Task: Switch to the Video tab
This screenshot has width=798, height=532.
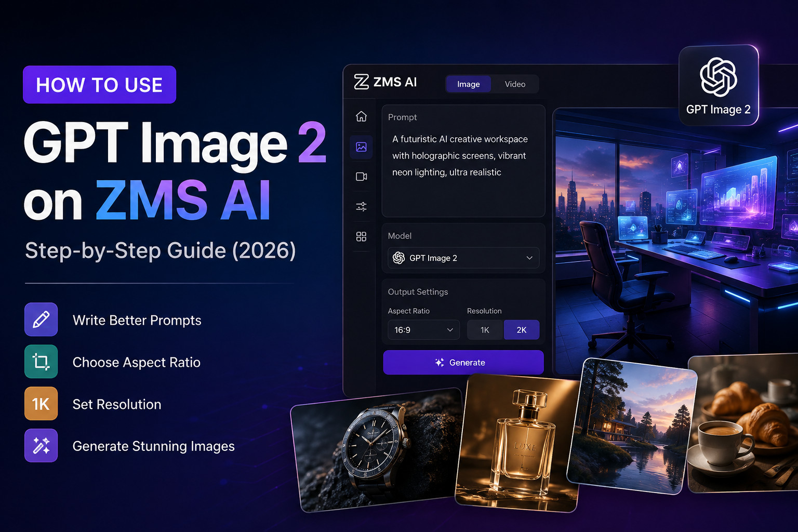Action: [515, 84]
